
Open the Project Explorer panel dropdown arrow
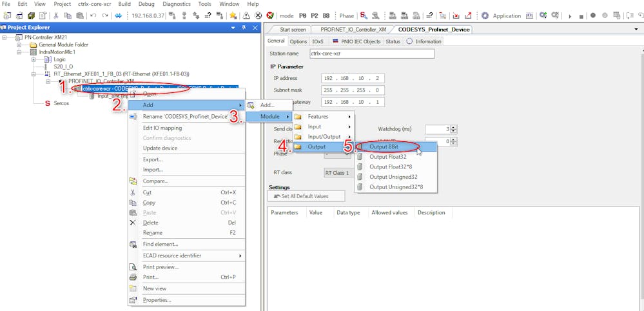click(x=233, y=28)
